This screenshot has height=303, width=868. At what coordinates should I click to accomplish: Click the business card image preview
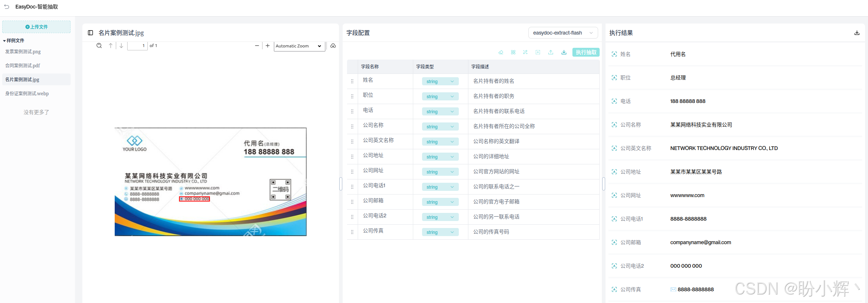tap(210, 182)
